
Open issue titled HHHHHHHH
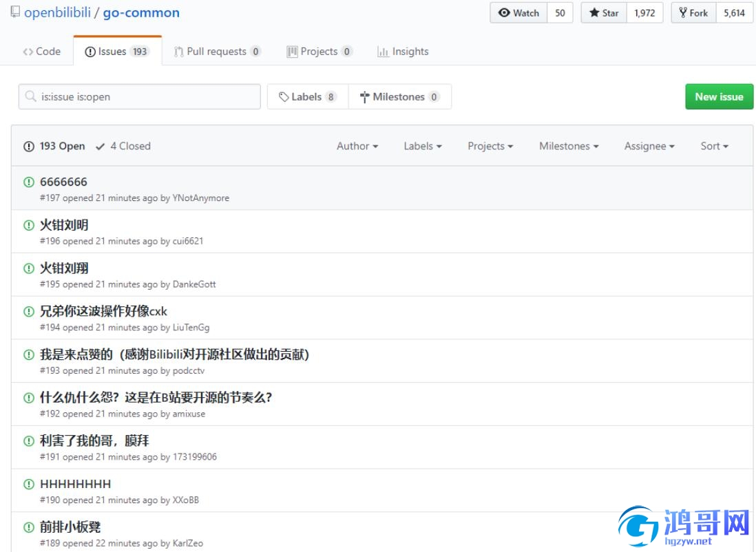tap(75, 484)
